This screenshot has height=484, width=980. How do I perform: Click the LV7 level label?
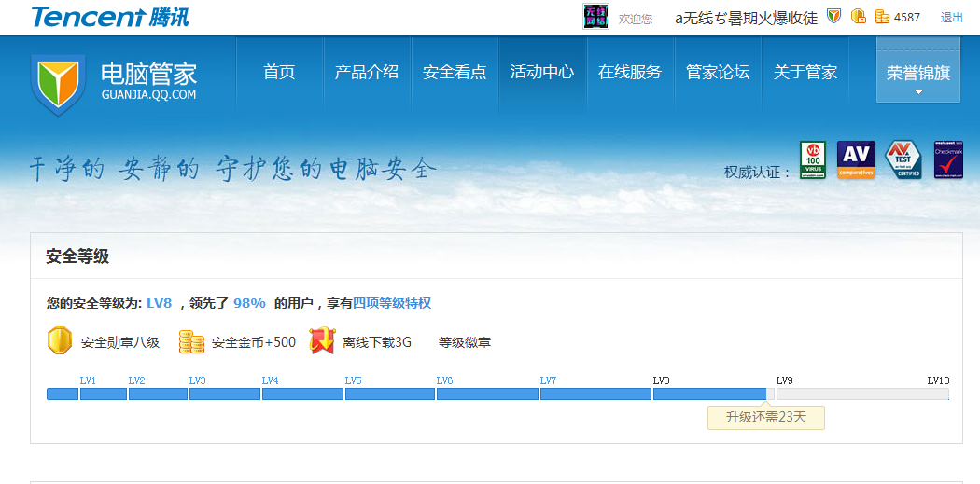coord(548,381)
